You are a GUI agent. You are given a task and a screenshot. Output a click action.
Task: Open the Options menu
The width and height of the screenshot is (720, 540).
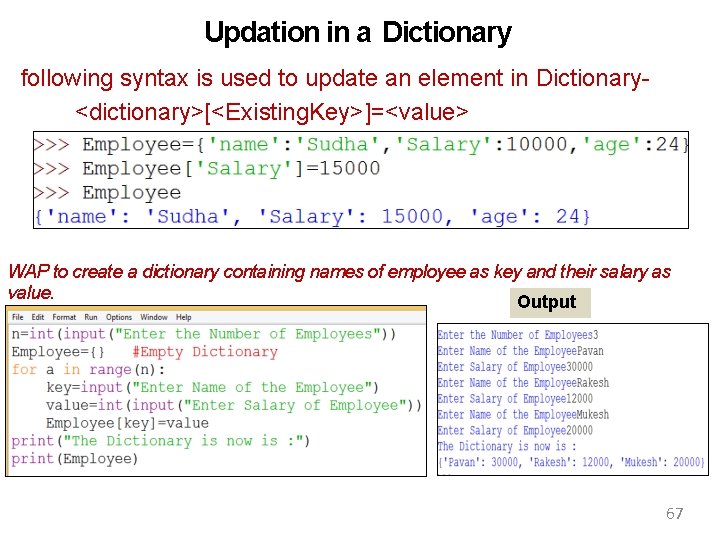pos(119,317)
